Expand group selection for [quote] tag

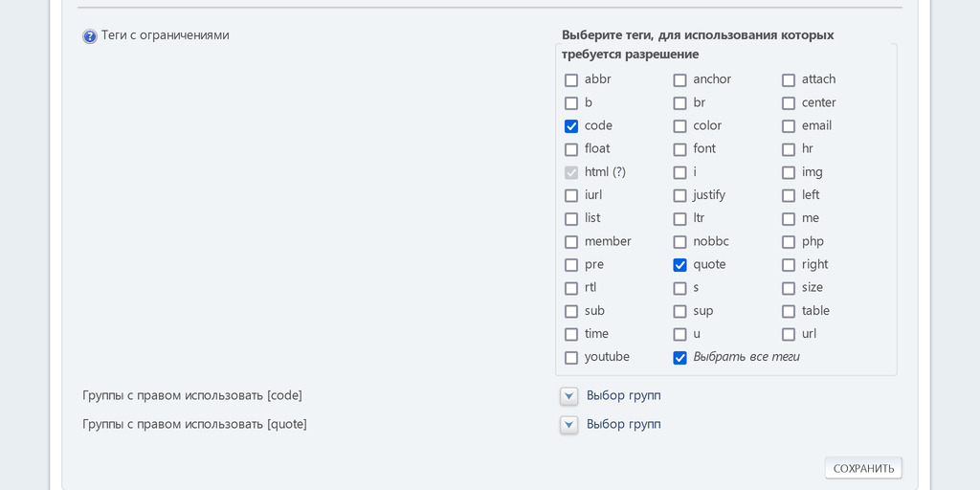(x=569, y=425)
